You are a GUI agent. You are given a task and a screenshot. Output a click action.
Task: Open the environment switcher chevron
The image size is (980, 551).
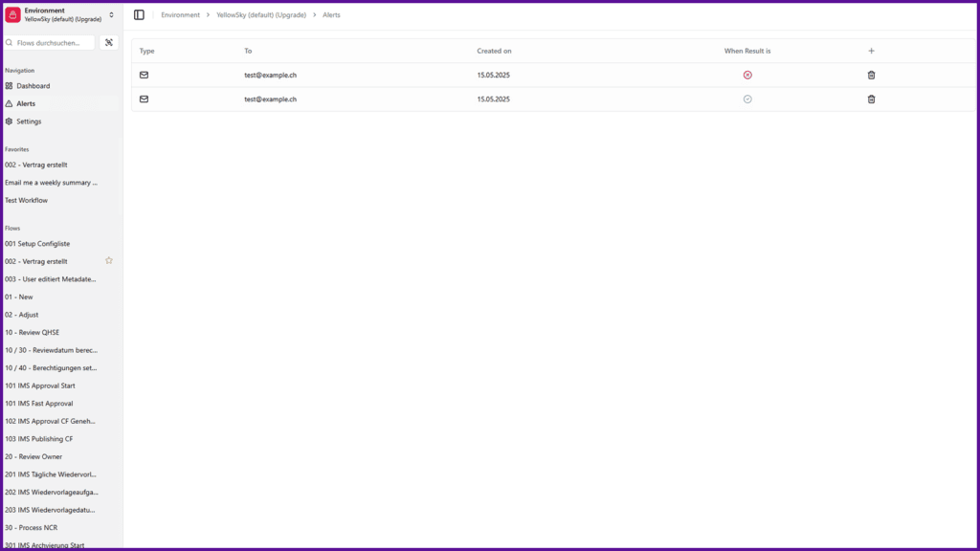[111, 15]
